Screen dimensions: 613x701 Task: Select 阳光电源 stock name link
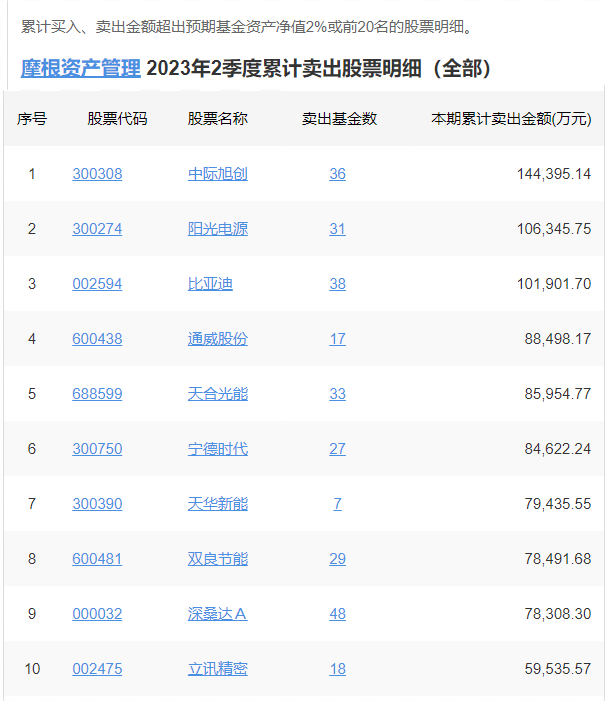(217, 229)
